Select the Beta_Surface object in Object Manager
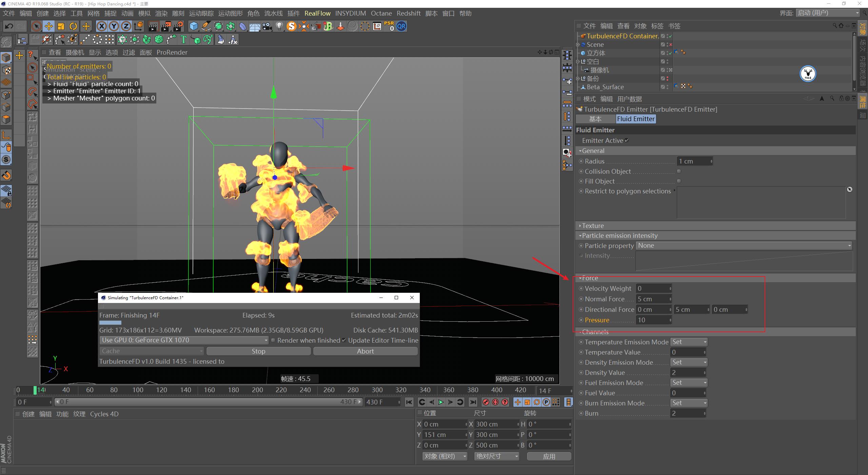This screenshot has width=868, height=475. [x=605, y=87]
